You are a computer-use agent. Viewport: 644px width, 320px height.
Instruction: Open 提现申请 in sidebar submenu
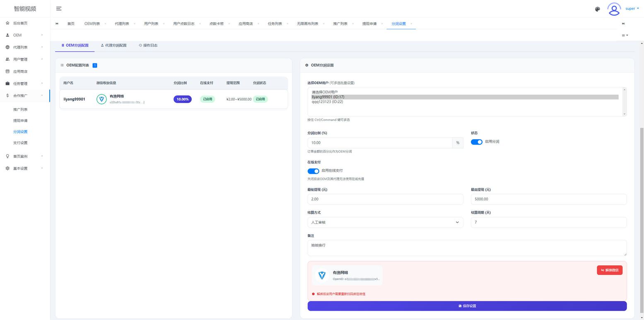coord(20,121)
